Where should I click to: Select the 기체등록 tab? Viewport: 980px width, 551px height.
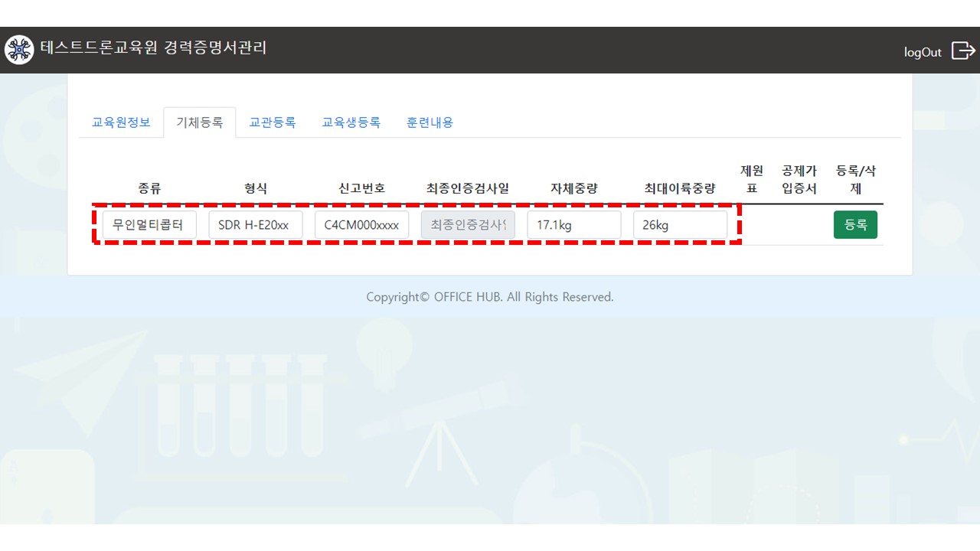200,122
